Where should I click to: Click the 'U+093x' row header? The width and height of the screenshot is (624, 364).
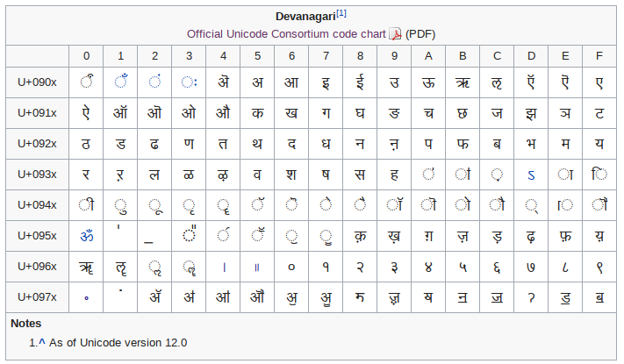point(37,175)
